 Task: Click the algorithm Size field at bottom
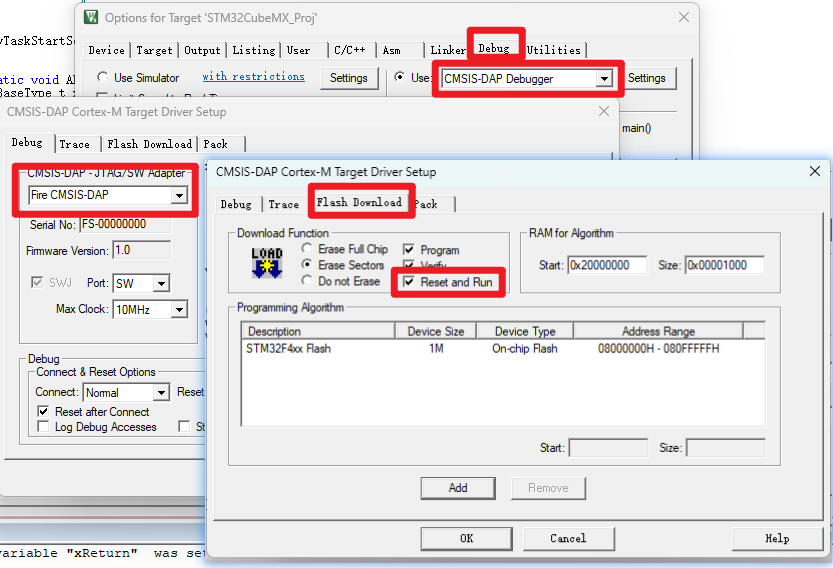(726, 447)
